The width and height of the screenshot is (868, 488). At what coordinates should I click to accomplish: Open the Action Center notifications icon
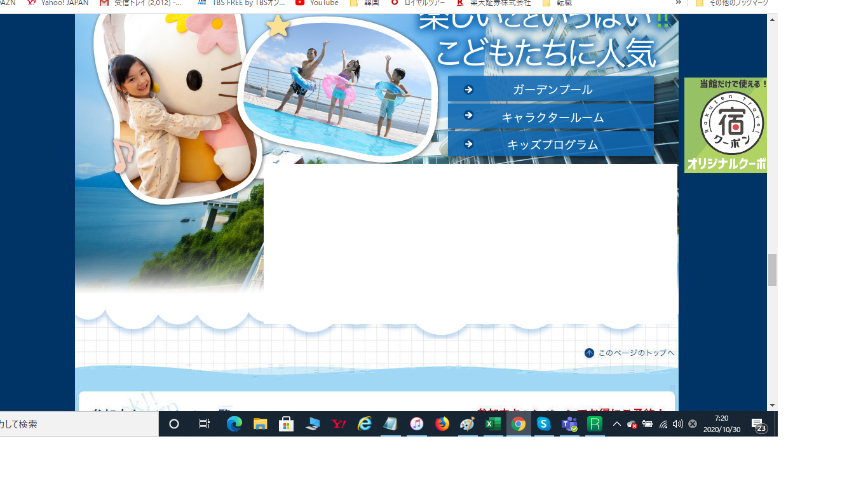point(758,424)
